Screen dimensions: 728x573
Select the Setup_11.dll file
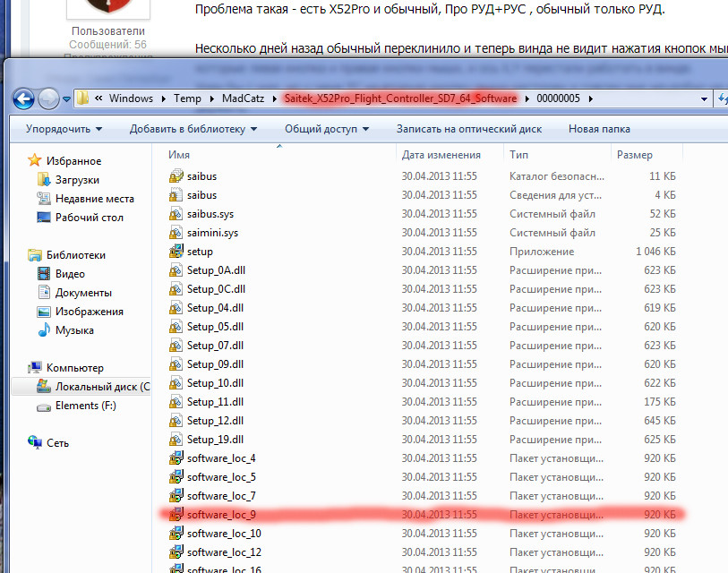click(x=215, y=402)
